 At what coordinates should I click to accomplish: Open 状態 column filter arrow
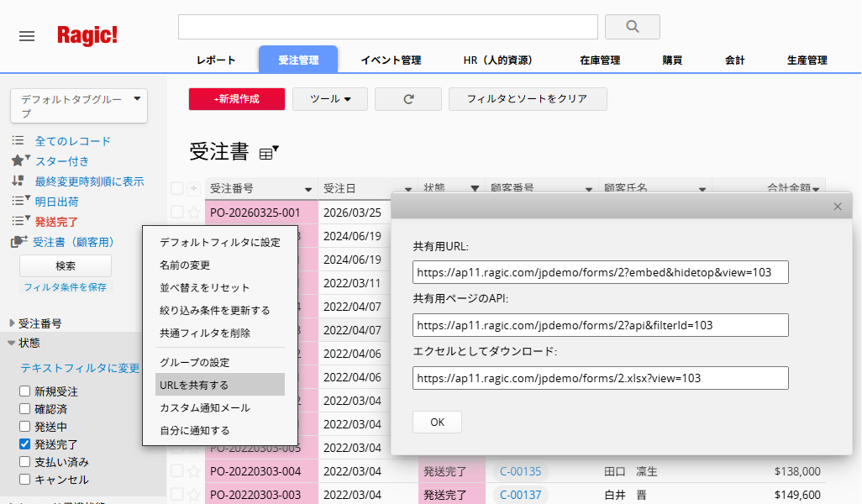pos(475,188)
